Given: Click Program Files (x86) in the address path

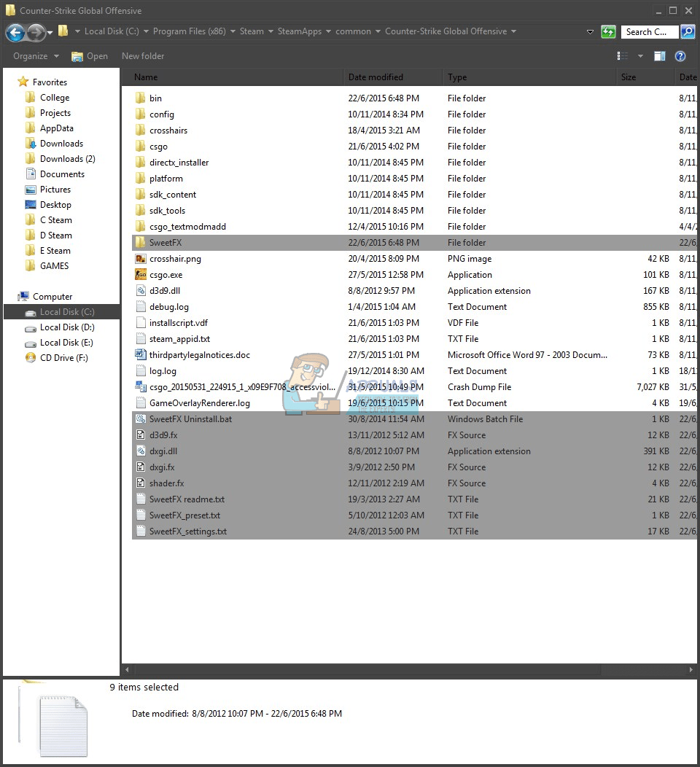Looking at the screenshot, I should 190,31.
